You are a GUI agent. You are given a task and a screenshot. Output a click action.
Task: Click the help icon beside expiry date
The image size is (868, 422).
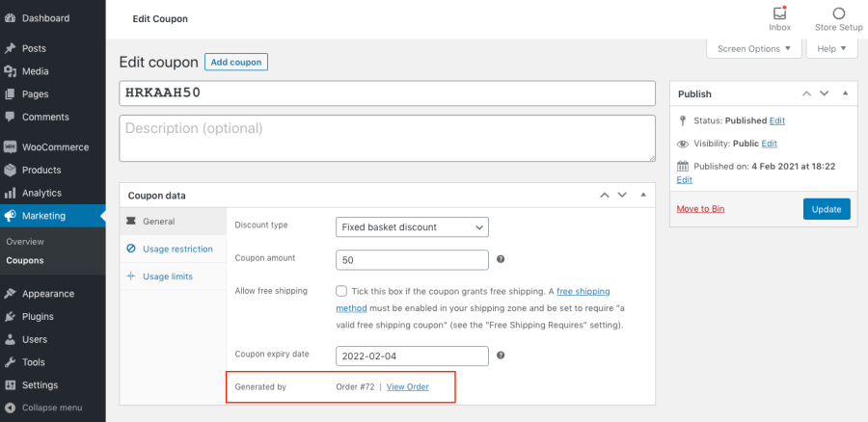coord(501,356)
